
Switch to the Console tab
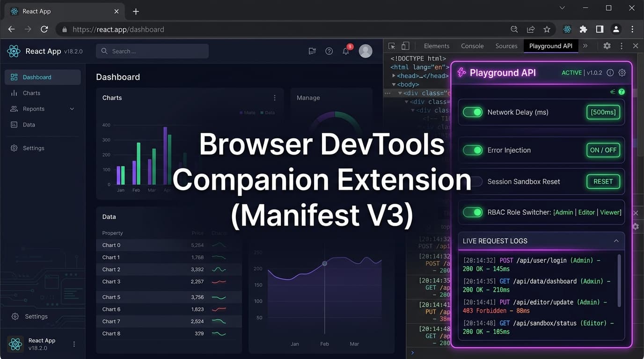(x=472, y=46)
